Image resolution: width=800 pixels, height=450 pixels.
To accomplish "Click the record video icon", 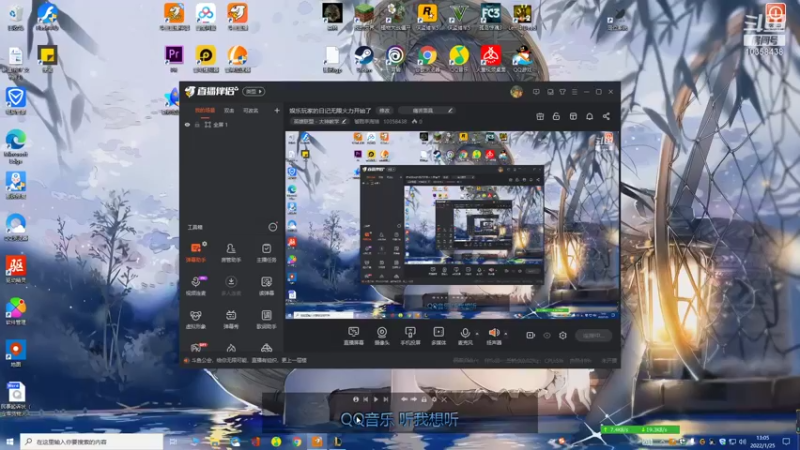I will 531,335.
